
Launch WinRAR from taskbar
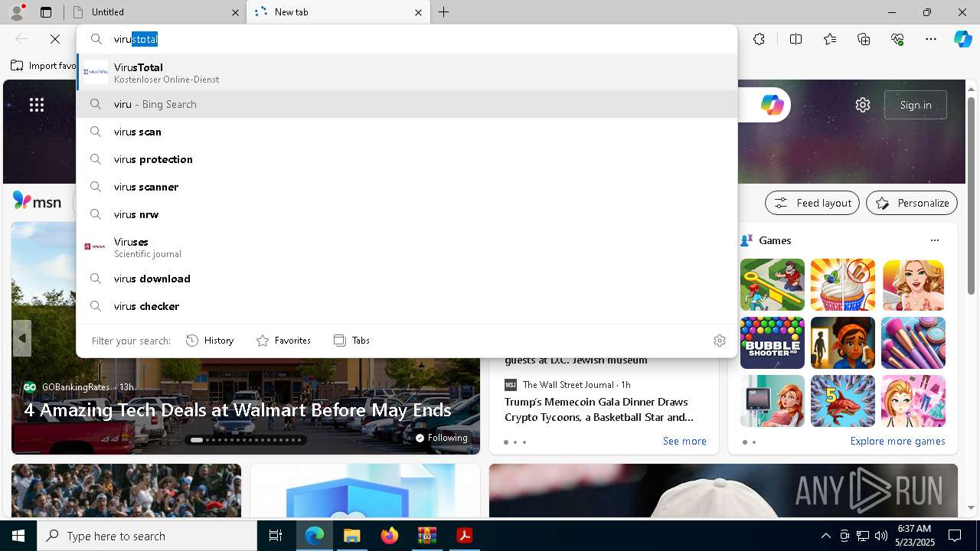(426, 536)
